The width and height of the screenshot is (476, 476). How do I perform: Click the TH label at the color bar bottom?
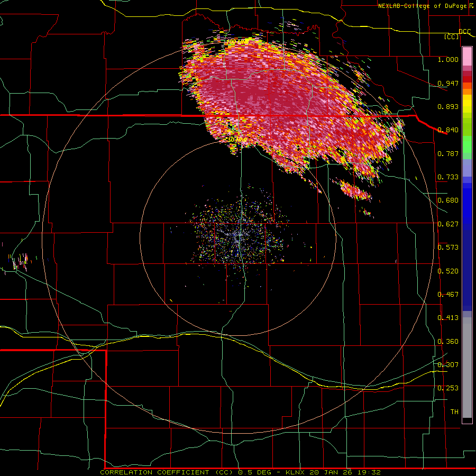pyautogui.click(x=454, y=412)
